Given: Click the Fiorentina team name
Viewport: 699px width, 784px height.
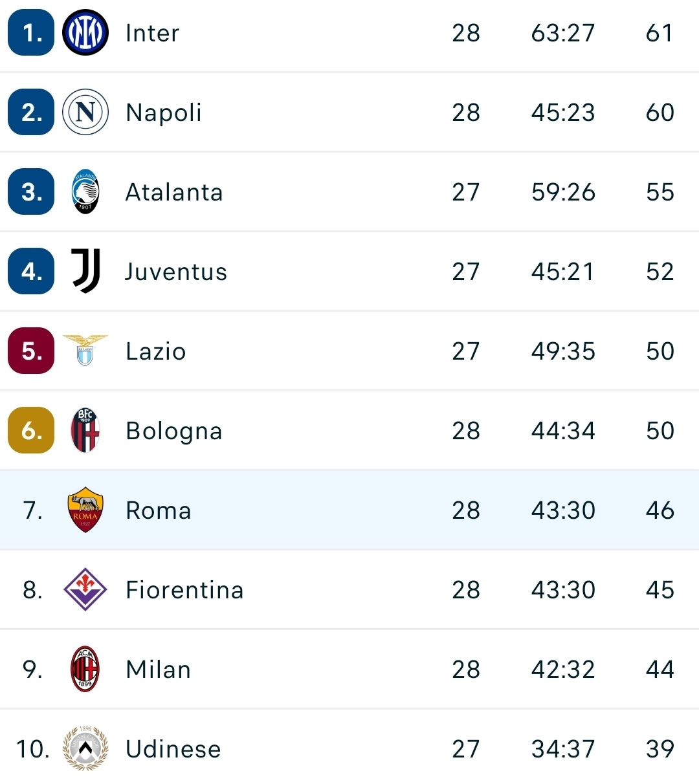Looking at the screenshot, I should coord(184,590).
